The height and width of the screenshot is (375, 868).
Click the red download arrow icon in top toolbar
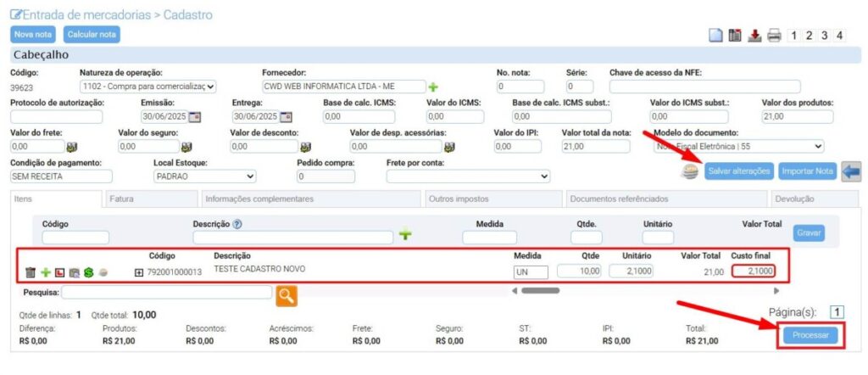tap(754, 36)
